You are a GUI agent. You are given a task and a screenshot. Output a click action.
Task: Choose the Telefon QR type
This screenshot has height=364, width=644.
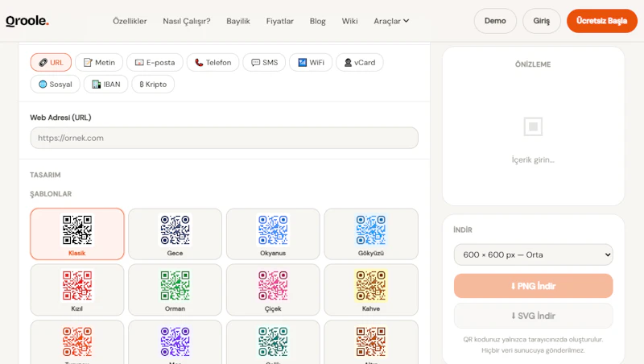[213, 63]
